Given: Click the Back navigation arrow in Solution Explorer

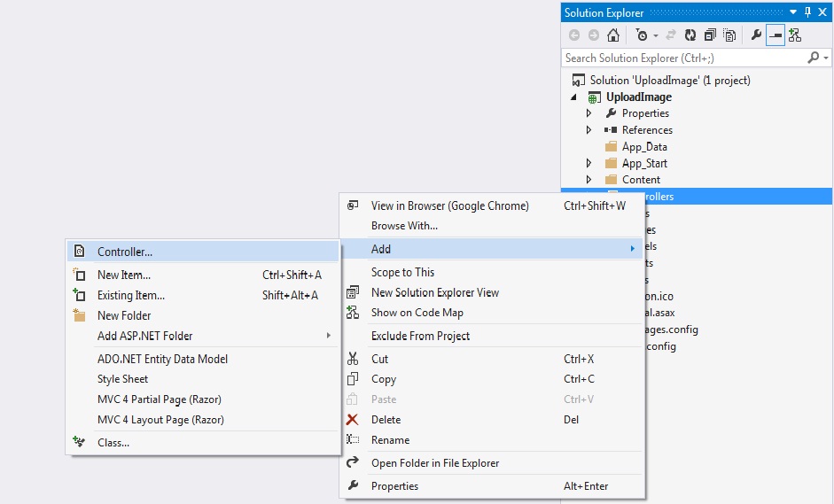Looking at the screenshot, I should point(574,35).
